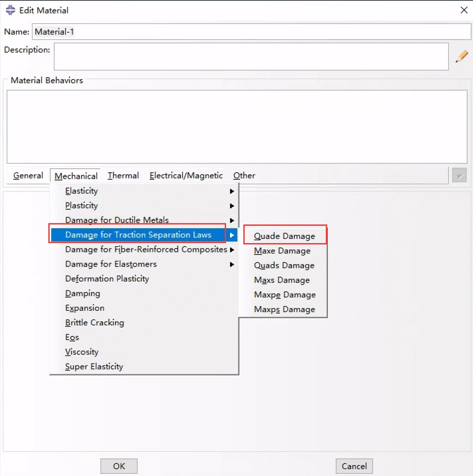The image size is (473, 476).
Task: Open the Mechanical menu
Action: coord(76,176)
